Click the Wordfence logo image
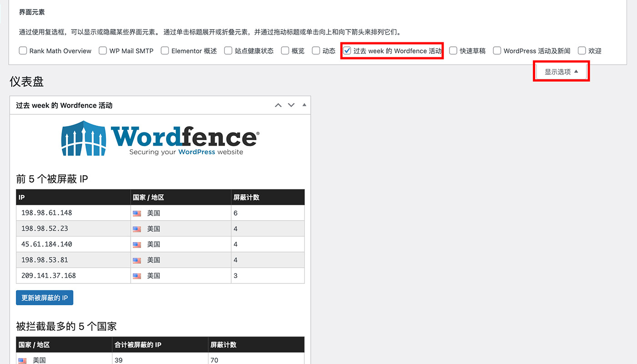 (x=160, y=138)
